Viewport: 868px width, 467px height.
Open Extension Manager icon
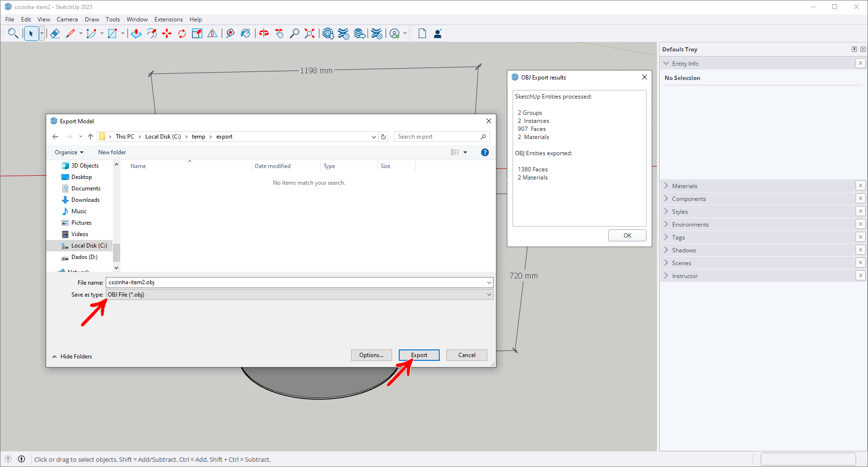click(x=377, y=33)
